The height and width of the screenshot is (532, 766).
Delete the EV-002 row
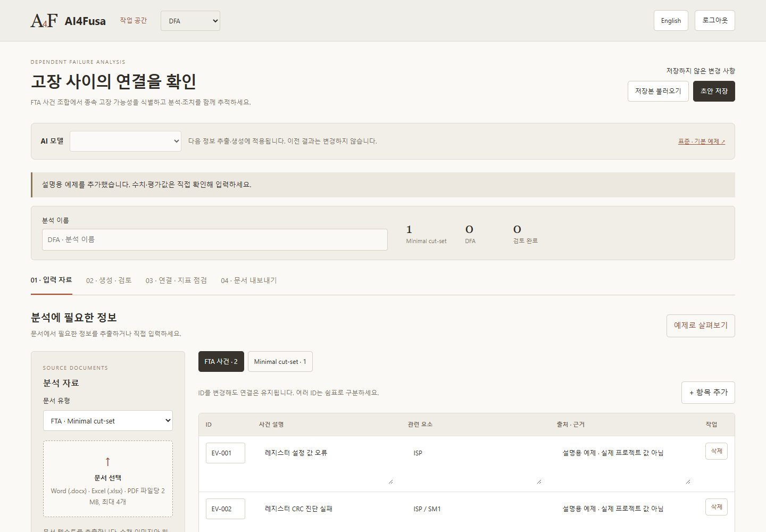[717, 507]
